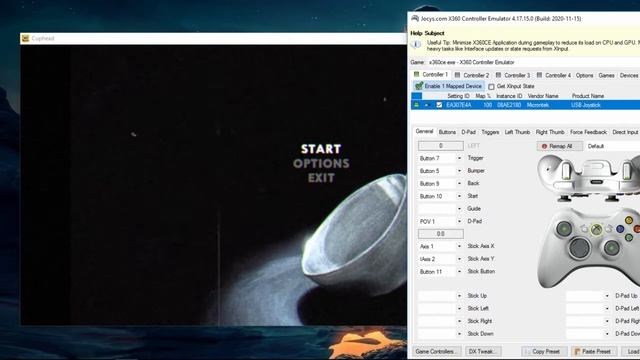Open the Default preset combo box
The width and height of the screenshot is (640, 360).
click(x=613, y=146)
